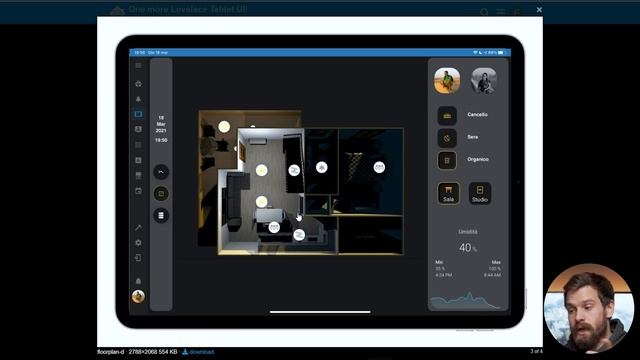The image size is (640, 360).
Task: Select the Studio room tab
Action: 480,193
